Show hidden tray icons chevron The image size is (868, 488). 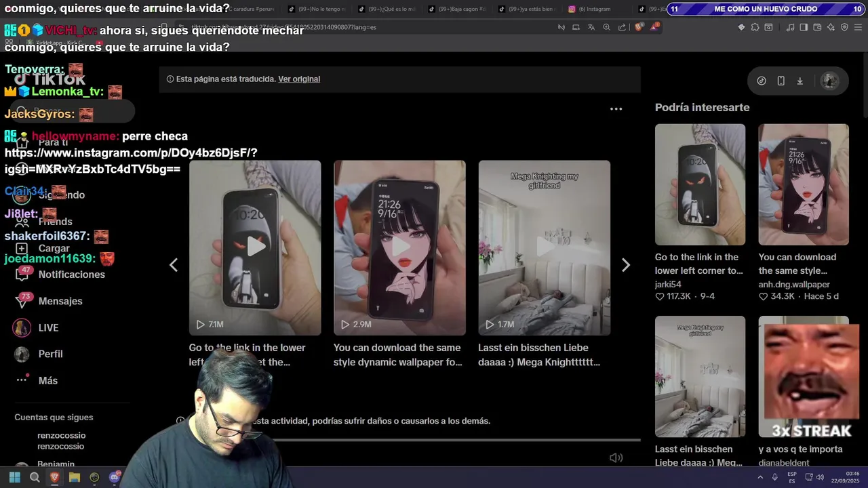click(x=760, y=477)
